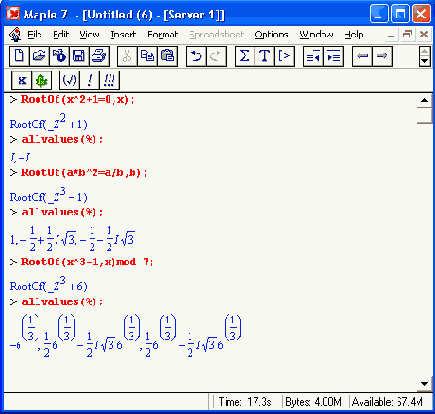Undo the last operation with the curved arrow
435x414 pixels.
coord(196,56)
